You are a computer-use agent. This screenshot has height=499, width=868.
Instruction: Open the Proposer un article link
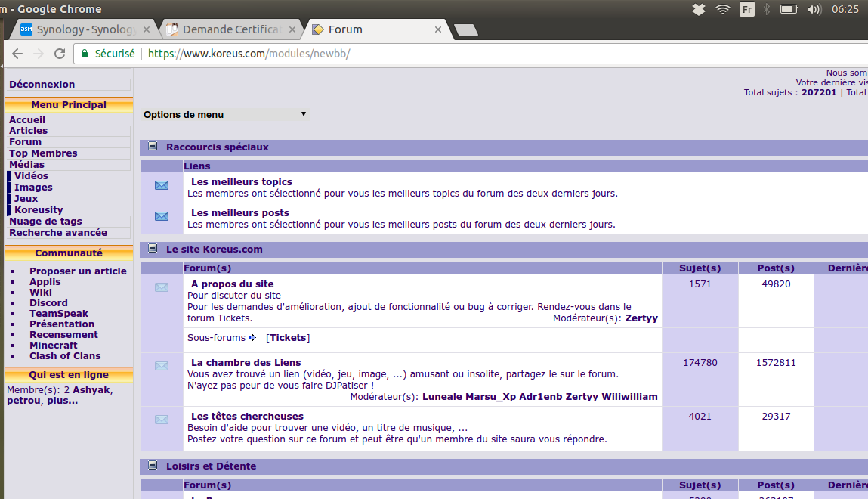pos(78,271)
